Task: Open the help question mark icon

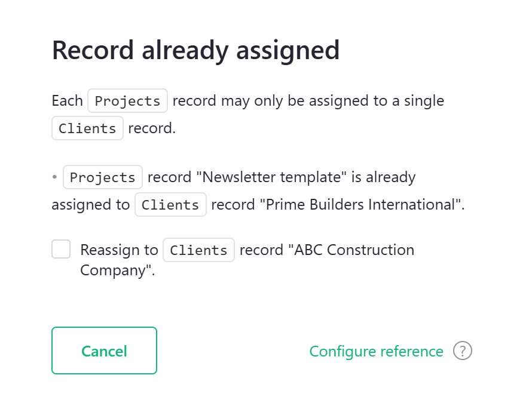Action: (463, 351)
